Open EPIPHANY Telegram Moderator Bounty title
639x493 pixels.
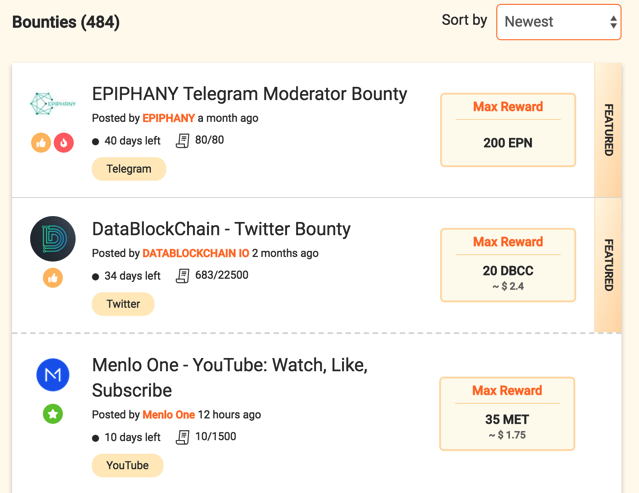pyautogui.click(x=249, y=94)
